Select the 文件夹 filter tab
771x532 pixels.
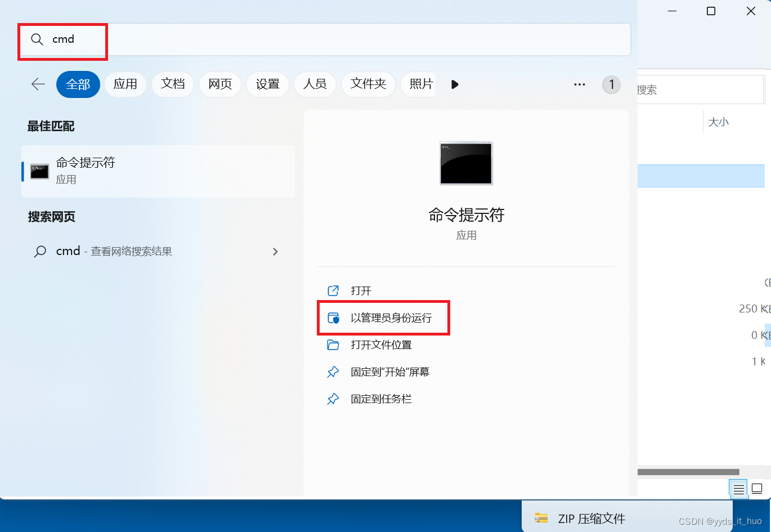point(369,84)
